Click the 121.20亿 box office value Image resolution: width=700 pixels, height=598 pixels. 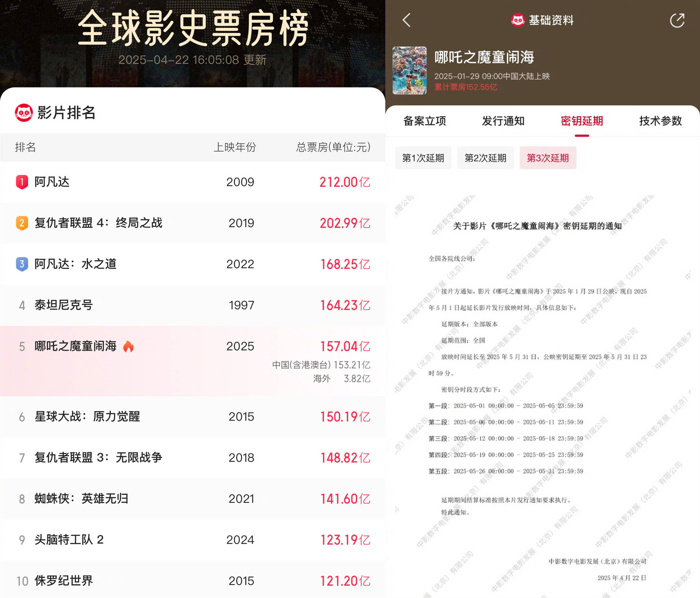(345, 581)
